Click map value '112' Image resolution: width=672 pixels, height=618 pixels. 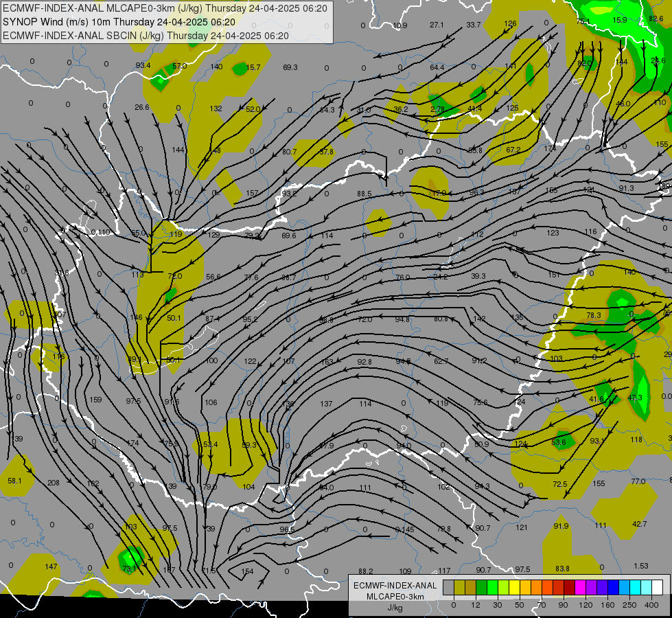tap(477, 234)
